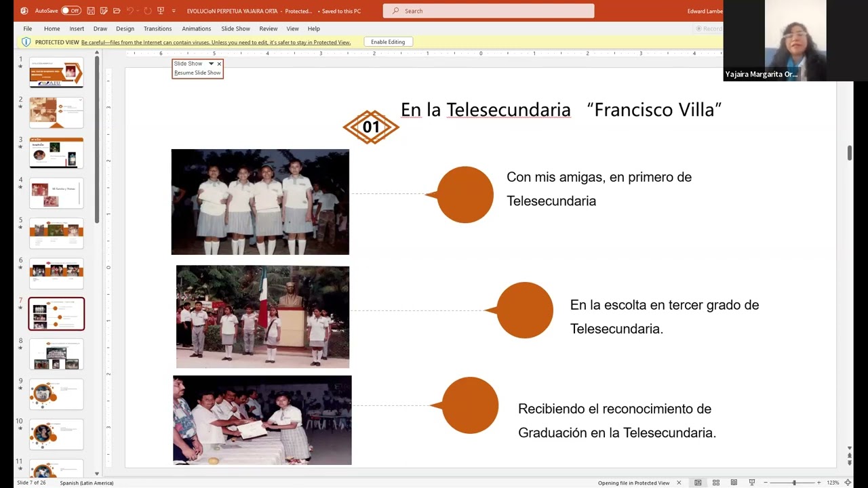Click the Undo icon

[130, 11]
